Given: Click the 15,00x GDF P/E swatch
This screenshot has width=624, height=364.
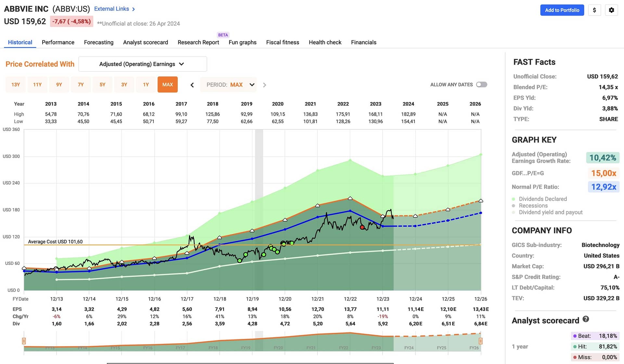Looking at the screenshot, I should click(x=604, y=173).
